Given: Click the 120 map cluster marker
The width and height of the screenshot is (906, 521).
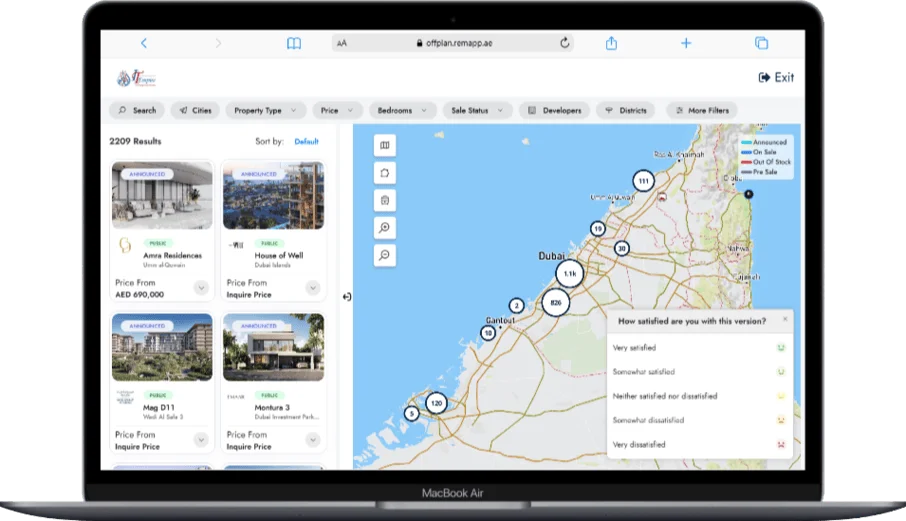Looking at the screenshot, I should coord(436,403).
